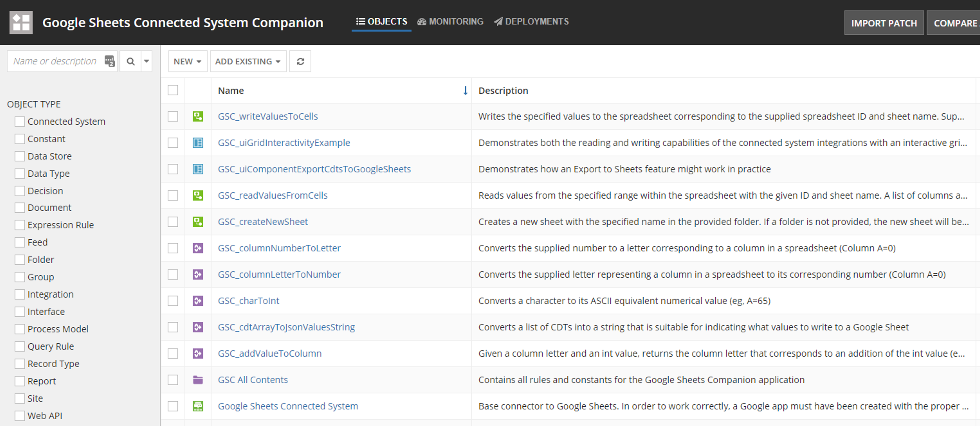This screenshot has width=980, height=426.
Task: Refresh the objects list
Action: click(x=300, y=61)
